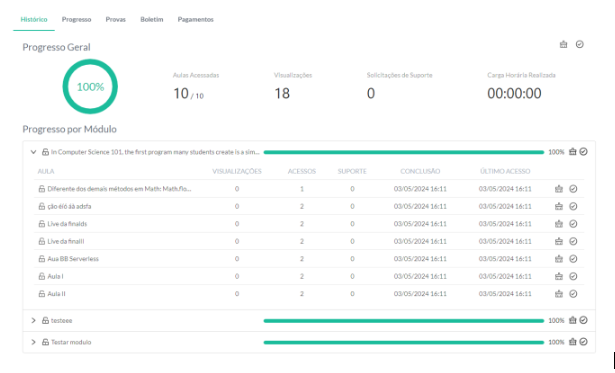Toggle completion check on testeee module
Viewport: 615px width, 373px height.
[584, 320]
